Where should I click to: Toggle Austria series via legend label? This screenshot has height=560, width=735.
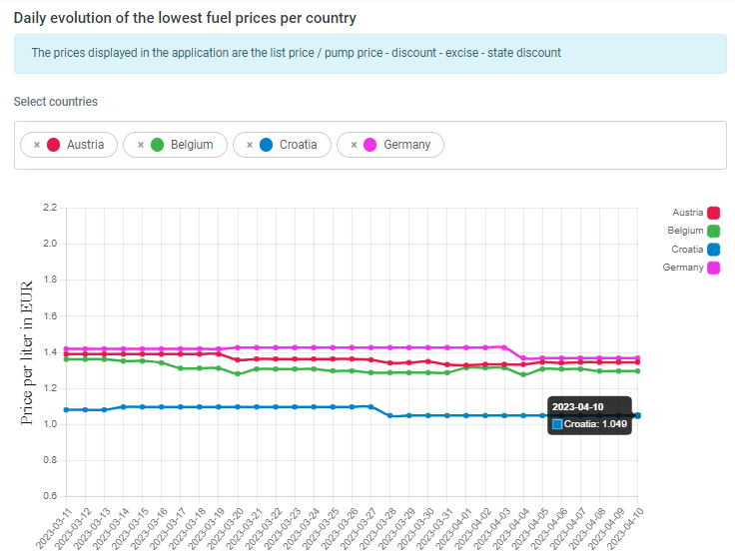(687, 213)
